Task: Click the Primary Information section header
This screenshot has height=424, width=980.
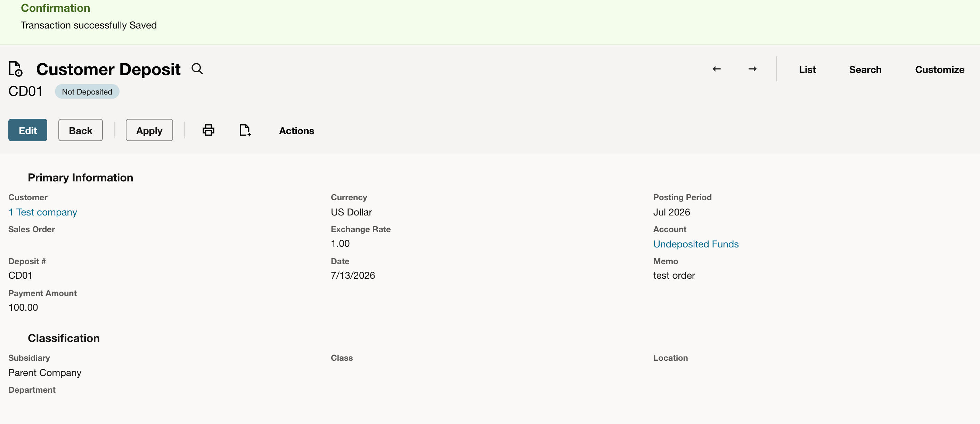Action: pos(80,178)
